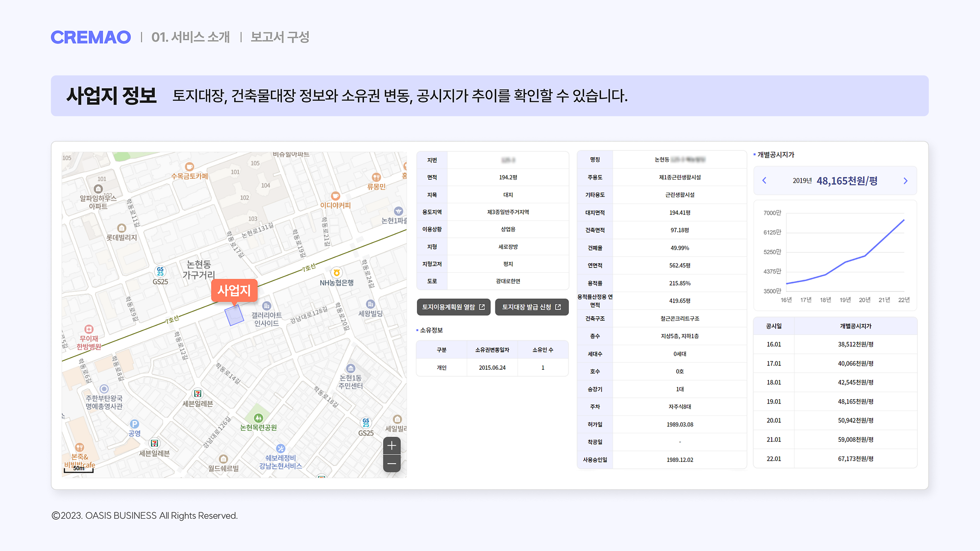Select the GS25 marker near 논현동 가구거리

click(160, 271)
